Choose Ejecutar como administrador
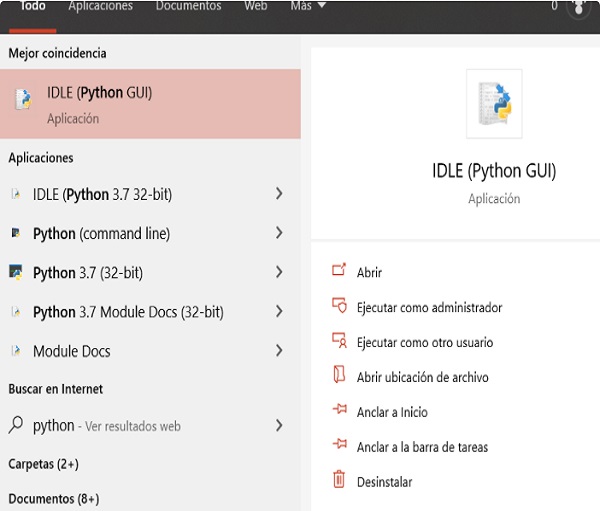This screenshot has height=511, width=600. (429, 308)
